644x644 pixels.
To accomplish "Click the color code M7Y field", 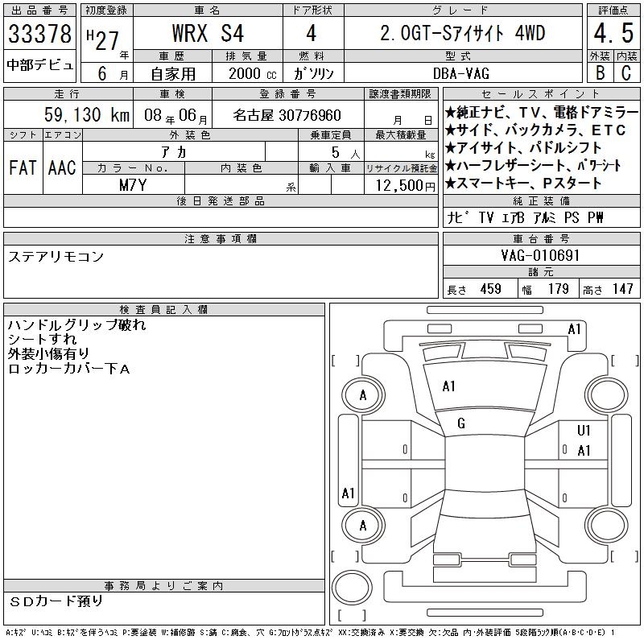I will [133, 185].
